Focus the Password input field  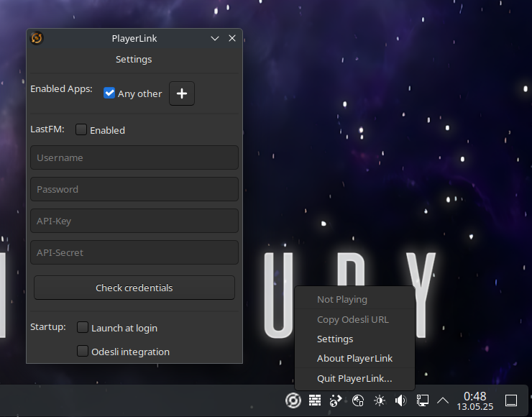click(x=134, y=189)
